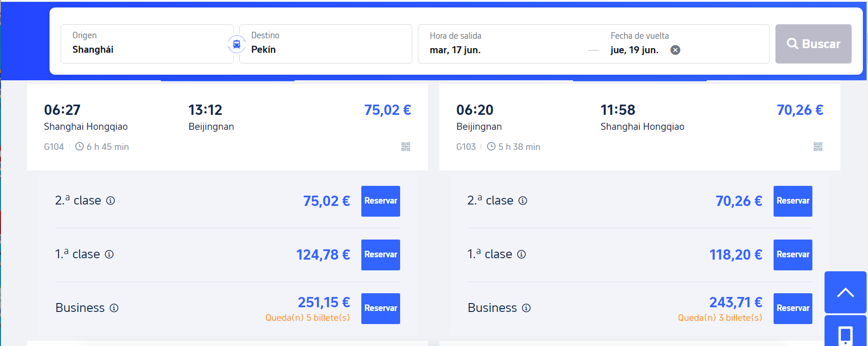
Task: Show info for Business on G104
Action: (x=114, y=308)
